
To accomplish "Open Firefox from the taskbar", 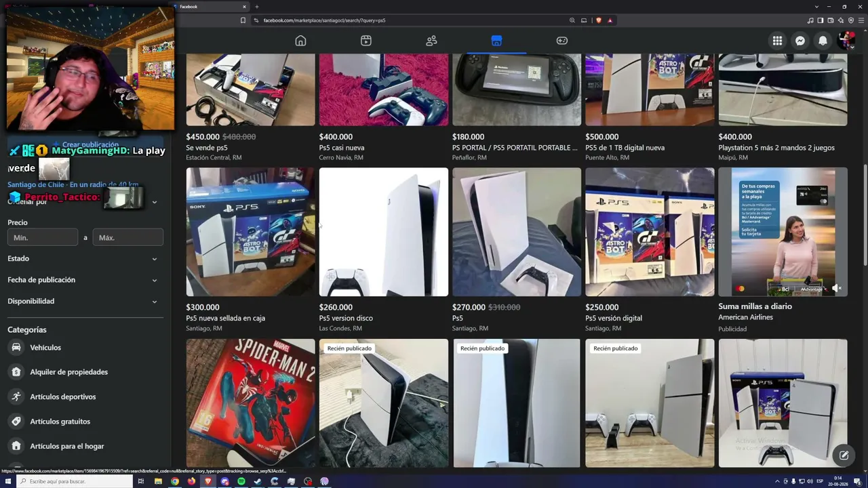I will click(x=191, y=481).
